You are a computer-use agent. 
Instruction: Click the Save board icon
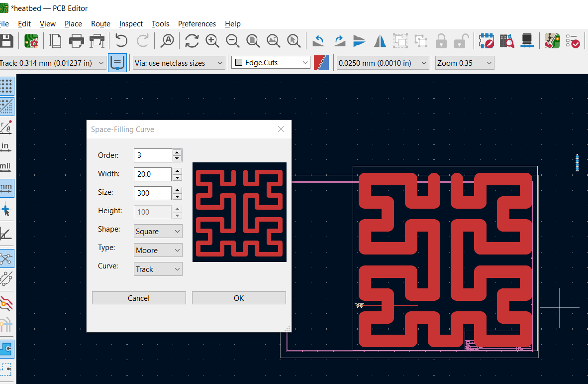point(6,41)
